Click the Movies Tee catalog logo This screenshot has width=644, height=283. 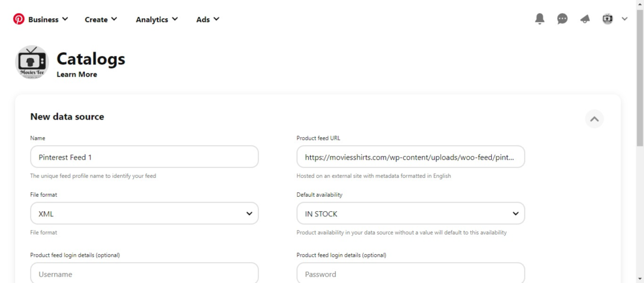pos(32,62)
